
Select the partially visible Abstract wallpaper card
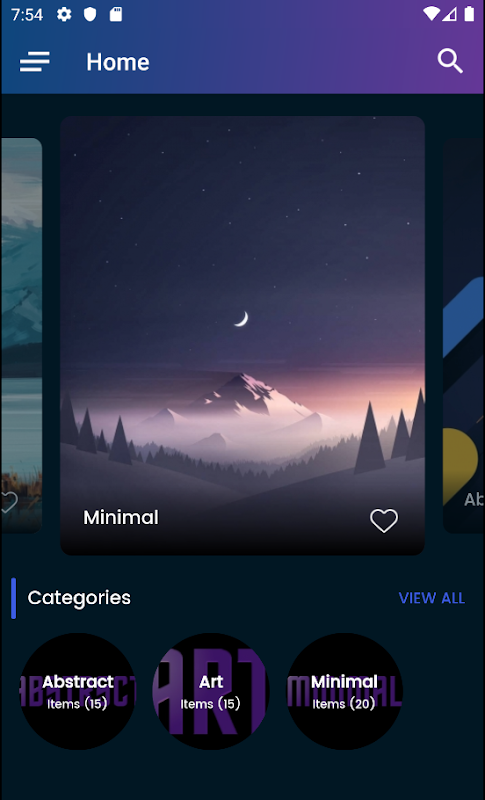click(464, 336)
